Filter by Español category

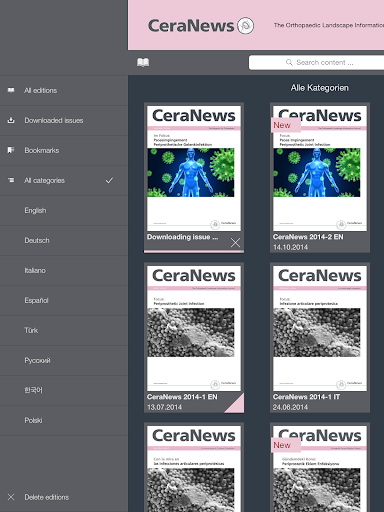click(64, 301)
